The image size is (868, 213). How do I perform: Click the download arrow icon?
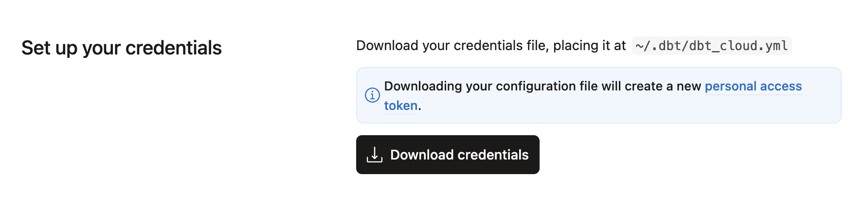(x=374, y=155)
